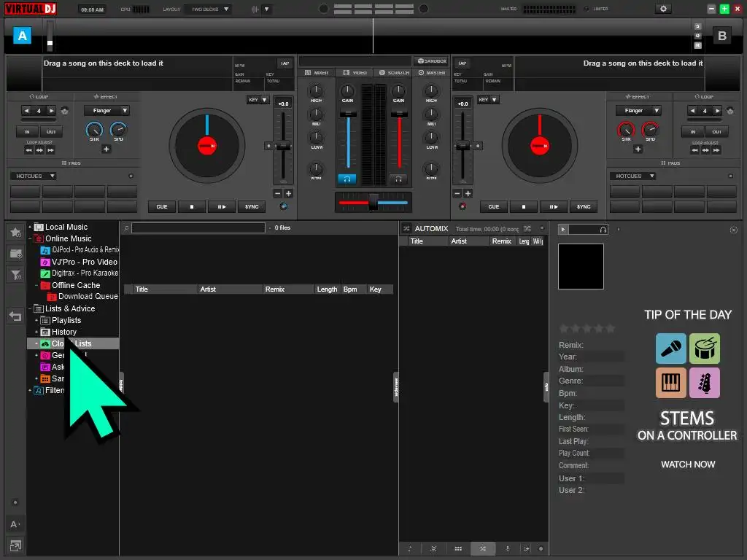The width and height of the screenshot is (747, 560).
Task: Click deck A blue volume fader
Action: (348, 139)
